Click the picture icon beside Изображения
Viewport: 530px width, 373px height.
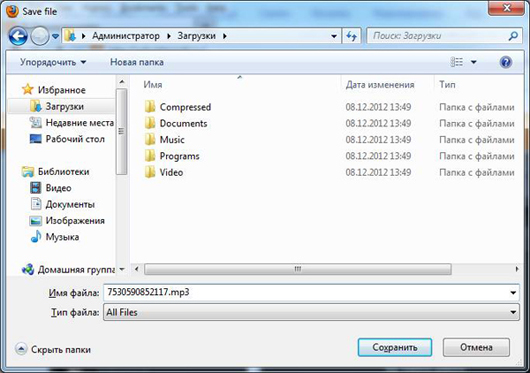point(35,221)
